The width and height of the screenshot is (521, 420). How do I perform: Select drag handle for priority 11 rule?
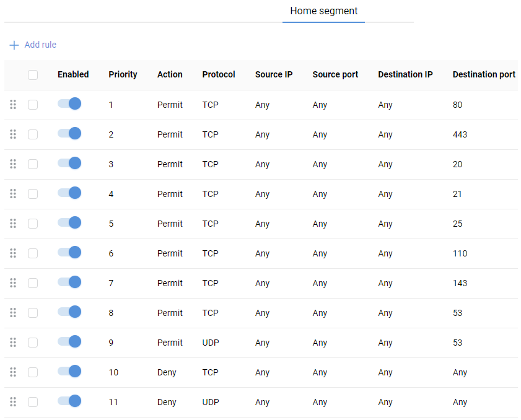[13, 402]
